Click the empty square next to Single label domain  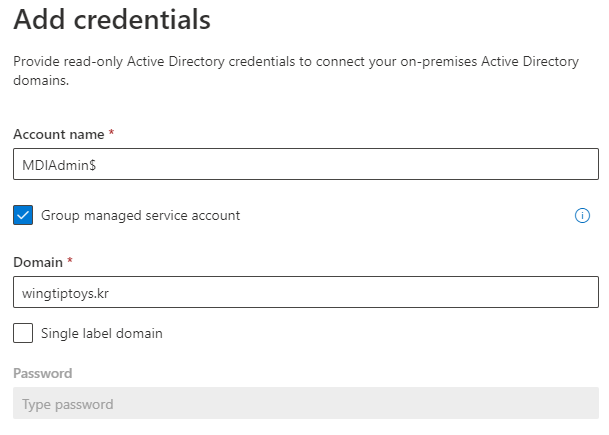coord(23,333)
